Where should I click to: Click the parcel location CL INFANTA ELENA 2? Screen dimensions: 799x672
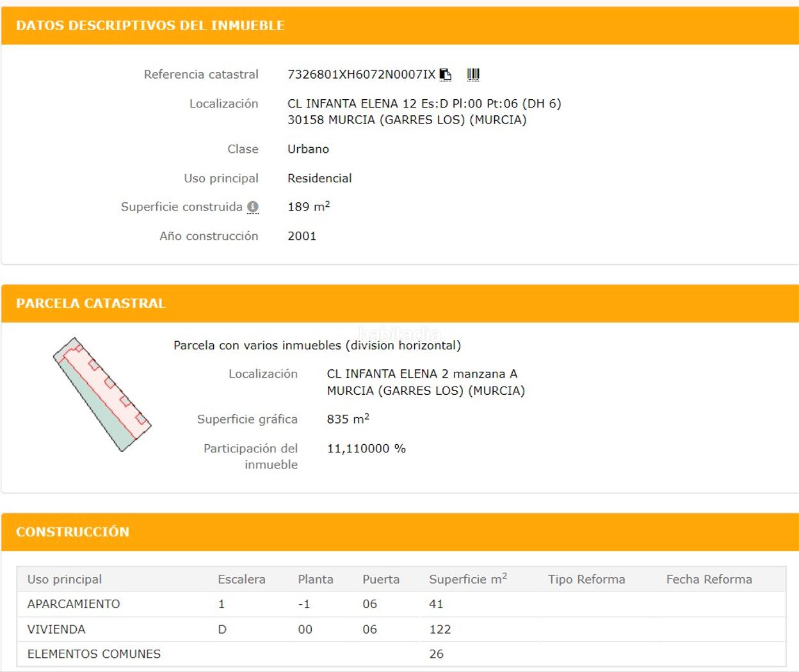[422, 374]
